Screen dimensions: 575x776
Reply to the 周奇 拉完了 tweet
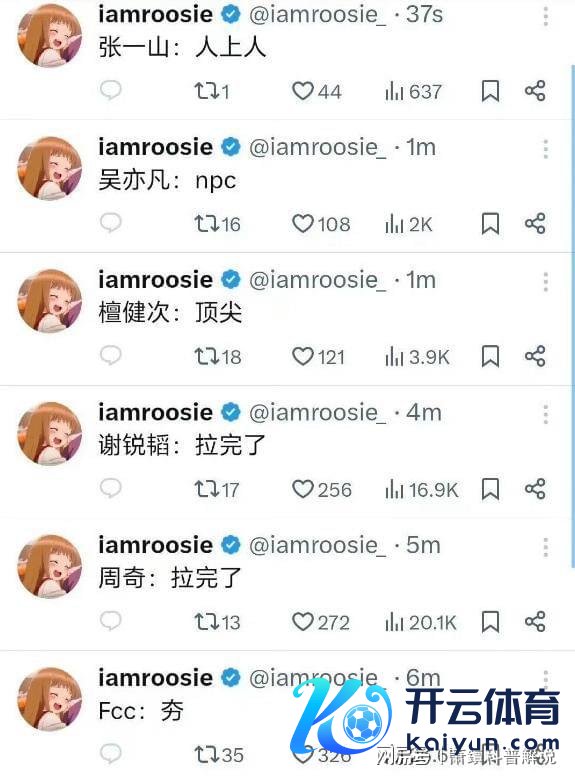(x=110, y=621)
